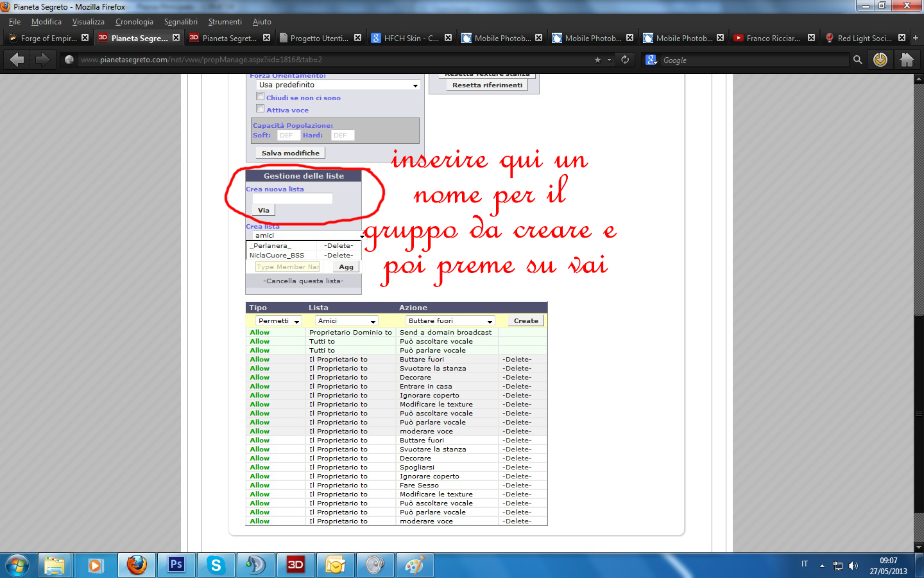Image resolution: width=924 pixels, height=578 pixels.
Task: Click the 'Create' permission button
Action: 526,321
